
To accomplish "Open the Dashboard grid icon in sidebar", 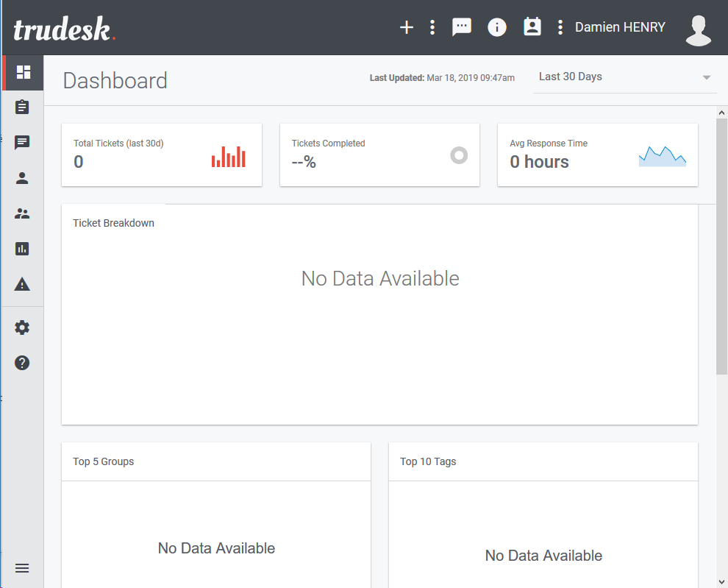I will [x=23, y=72].
